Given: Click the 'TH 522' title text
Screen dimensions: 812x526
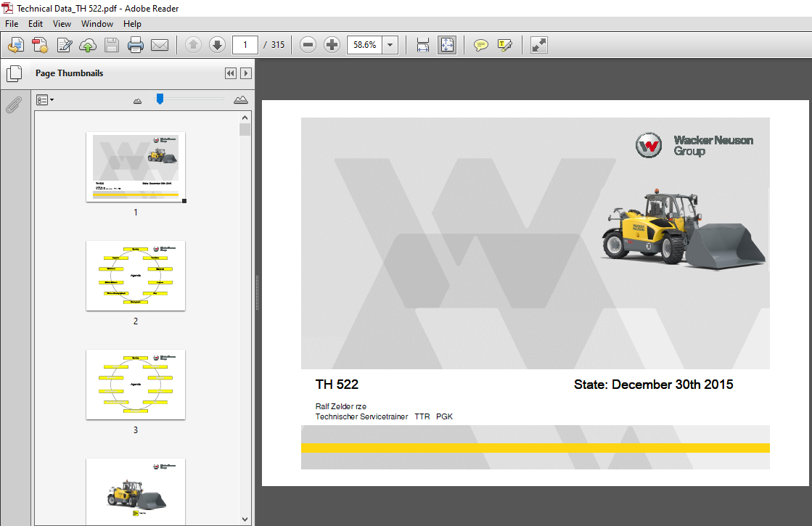Looking at the screenshot, I should click(337, 385).
